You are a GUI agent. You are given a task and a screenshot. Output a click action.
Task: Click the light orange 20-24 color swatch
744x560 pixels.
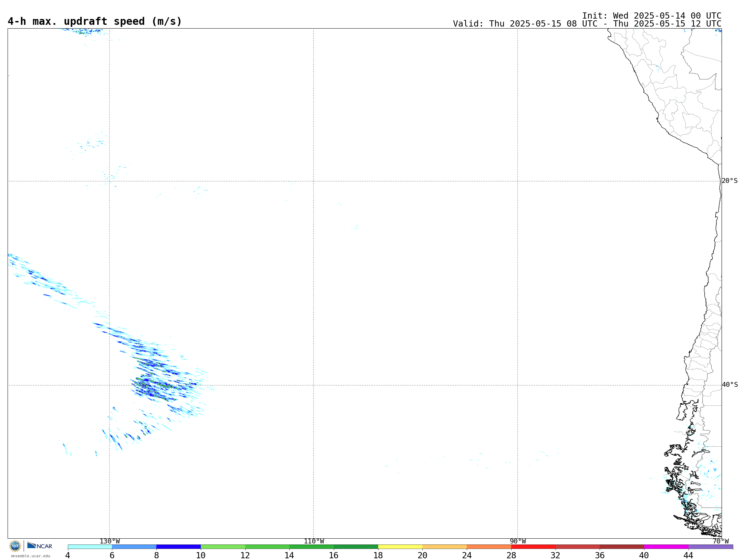444,547
